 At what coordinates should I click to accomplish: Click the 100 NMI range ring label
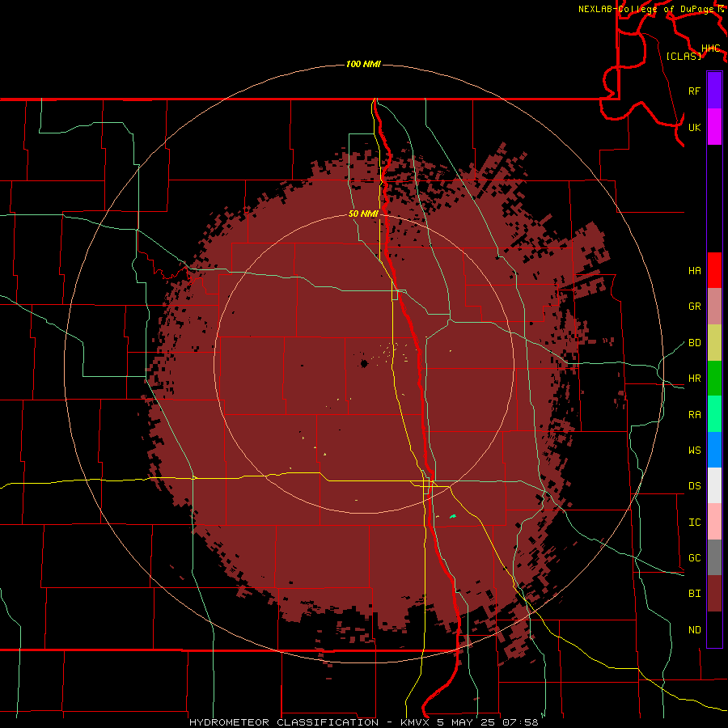(x=363, y=64)
